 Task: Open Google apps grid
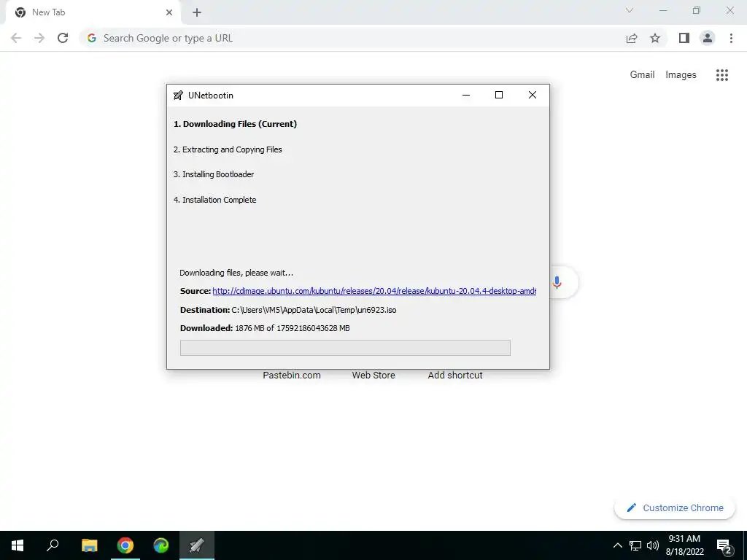pos(722,75)
